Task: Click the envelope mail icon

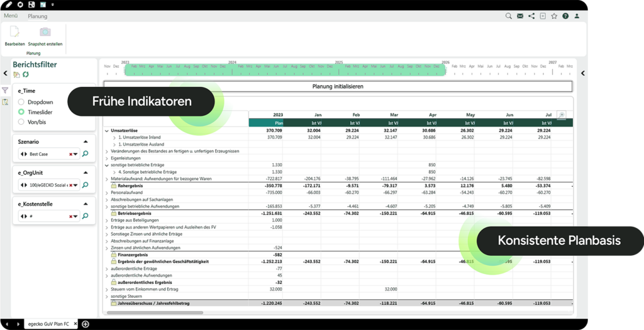Action: coord(520,16)
